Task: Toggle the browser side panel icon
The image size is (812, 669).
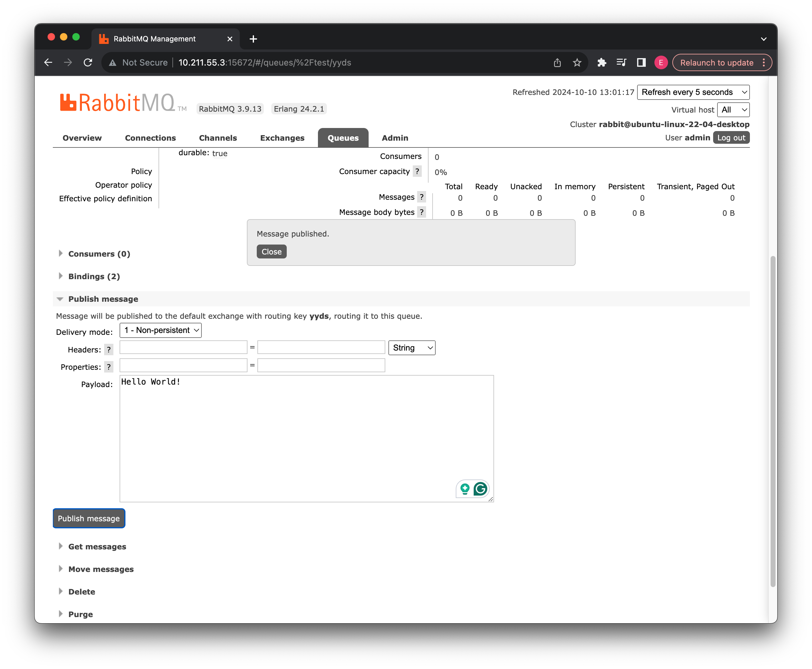Action: [x=641, y=62]
